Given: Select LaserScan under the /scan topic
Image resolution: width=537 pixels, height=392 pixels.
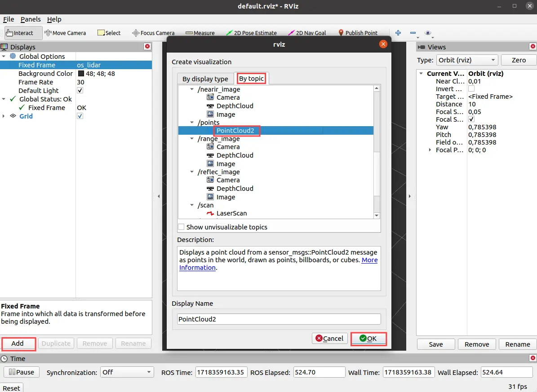Looking at the screenshot, I should point(231,213).
